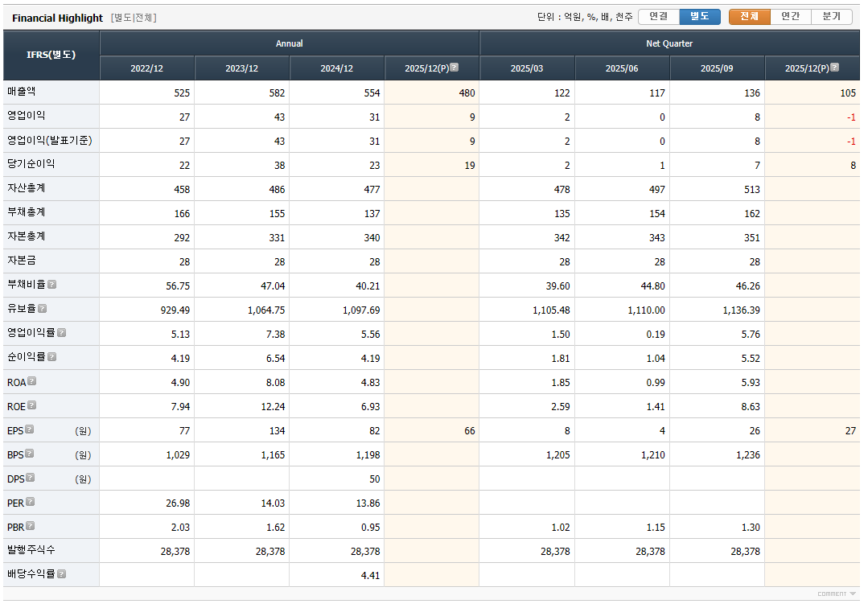Click the 자본총계 row label
This screenshot has height=604, width=868.
26,236
